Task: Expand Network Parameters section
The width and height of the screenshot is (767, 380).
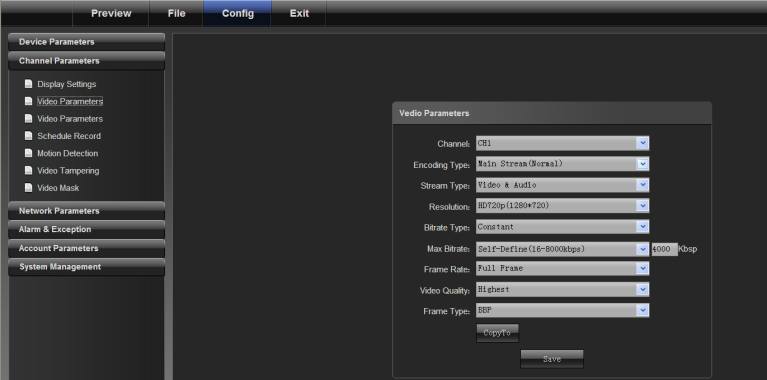Action: (87, 211)
